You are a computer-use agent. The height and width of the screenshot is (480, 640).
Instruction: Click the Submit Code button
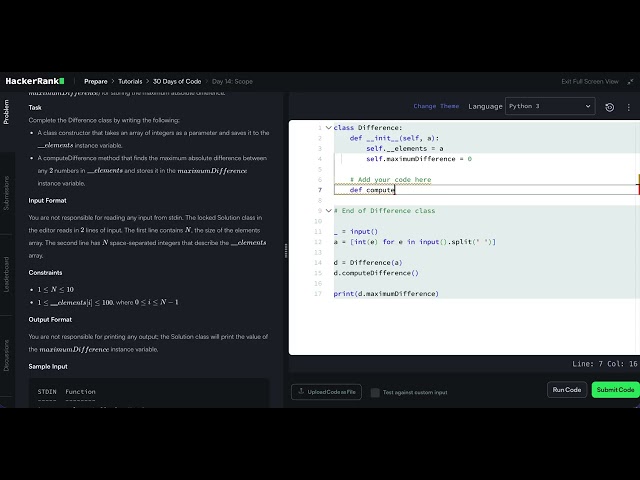click(x=616, y=390)
